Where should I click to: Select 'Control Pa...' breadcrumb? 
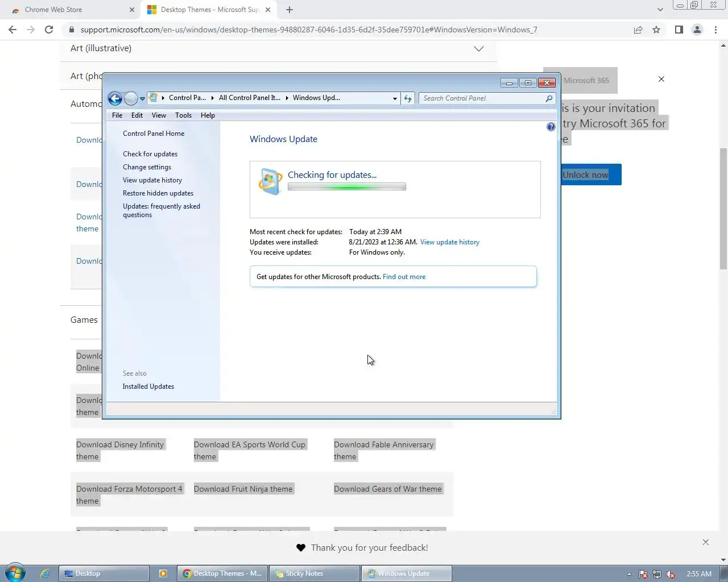click(187, 98)
